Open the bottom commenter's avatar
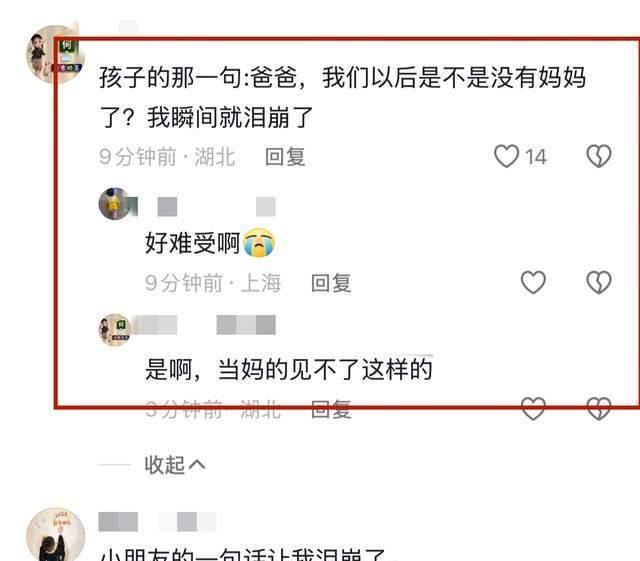Screen dimensions: 640x561 [55, 534]
